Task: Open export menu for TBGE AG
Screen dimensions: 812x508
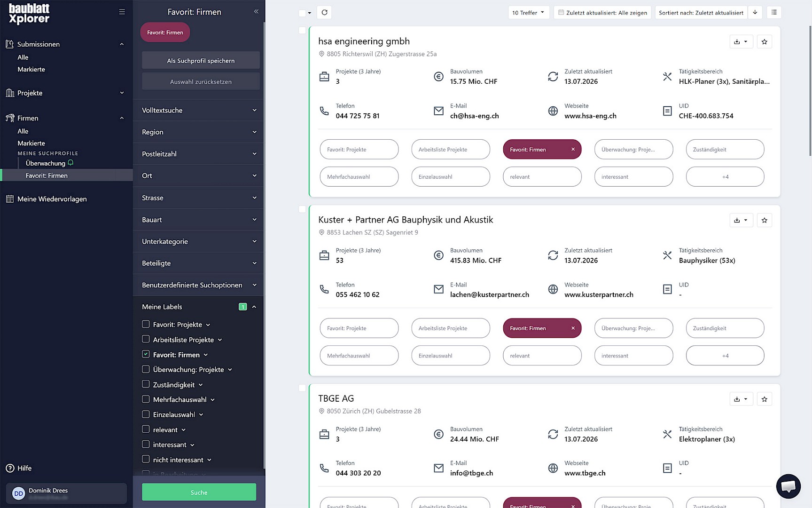Action: pos(741,399)
